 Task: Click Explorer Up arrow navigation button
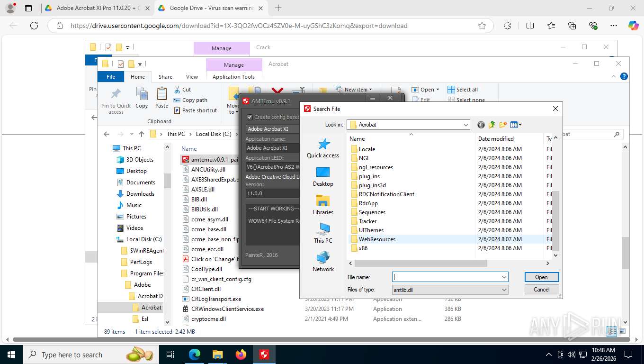[142, 134]
